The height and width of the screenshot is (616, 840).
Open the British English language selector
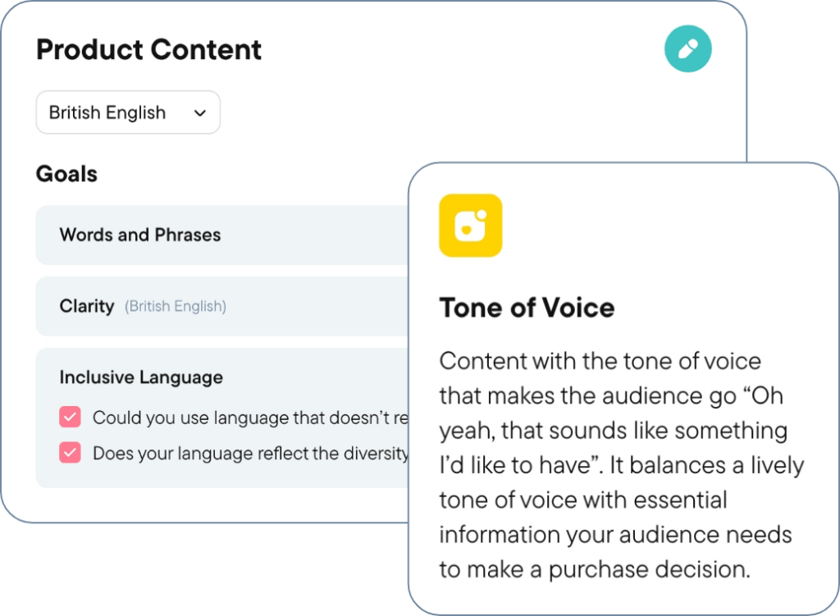point(127,112)
